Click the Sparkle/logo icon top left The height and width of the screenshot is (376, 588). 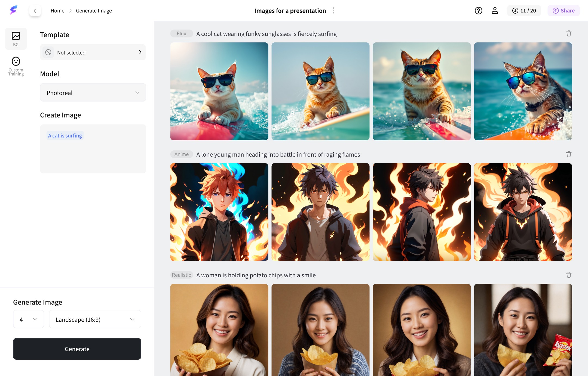click(x=13, y=10)
